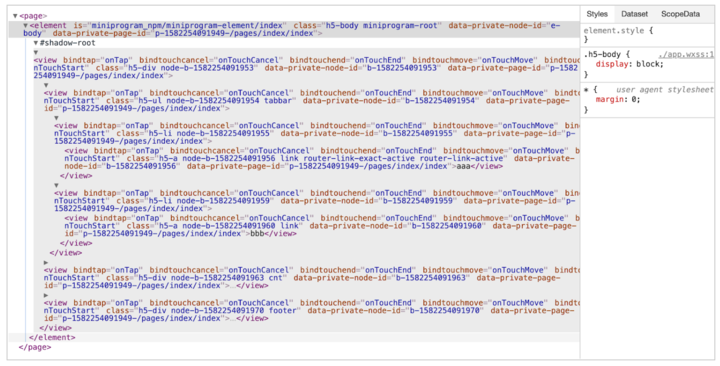Collapse the #shadow-root node
The height and width of the screenshot is (366, 720).
(x=36, y=43)
